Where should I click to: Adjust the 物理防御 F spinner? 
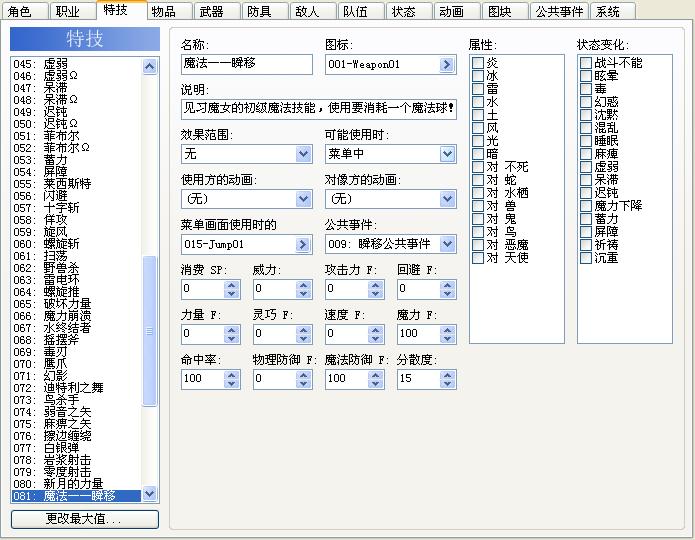coord(303,379)
